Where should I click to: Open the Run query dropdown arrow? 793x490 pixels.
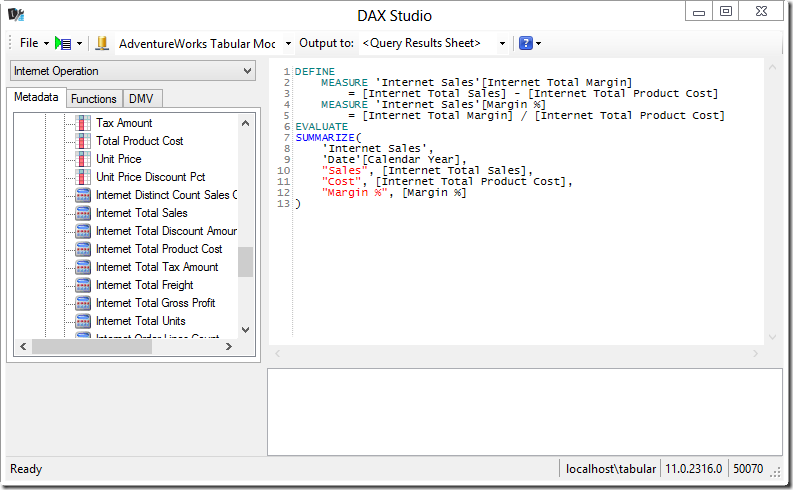(79, 43)
